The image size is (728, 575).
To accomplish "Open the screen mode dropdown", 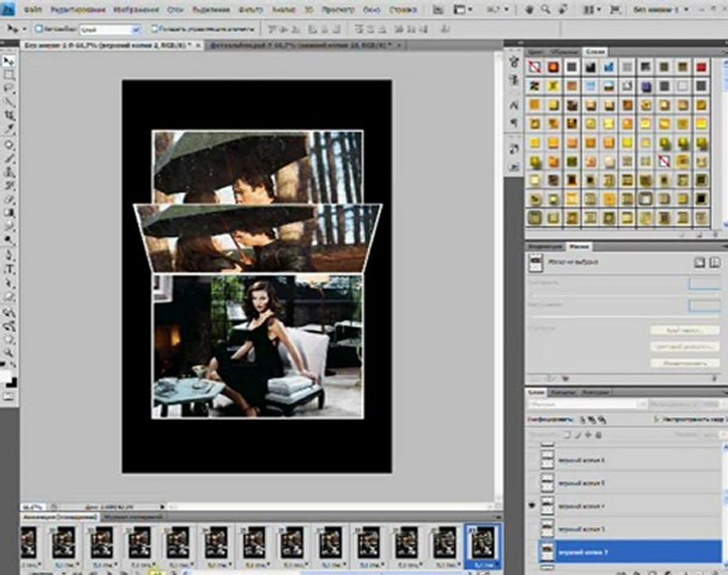I will click(615, 10).
